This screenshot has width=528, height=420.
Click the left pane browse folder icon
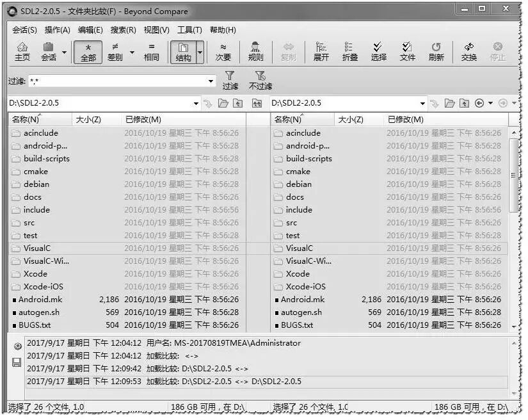tap(223, 104)
